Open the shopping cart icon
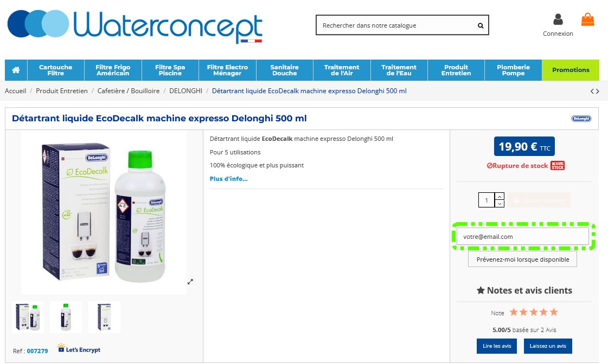 (587, 20)
